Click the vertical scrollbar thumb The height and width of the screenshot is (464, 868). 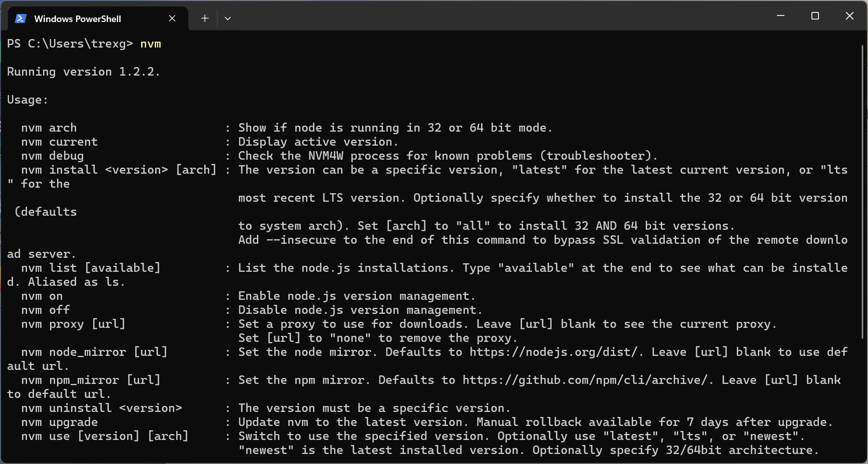click(862, 190)
